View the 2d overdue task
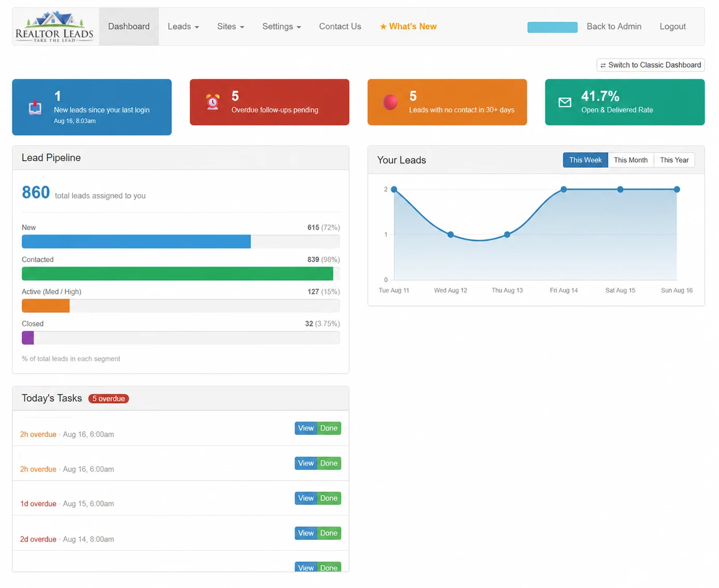This screenshot has height=588, width=719. (306, 533)
